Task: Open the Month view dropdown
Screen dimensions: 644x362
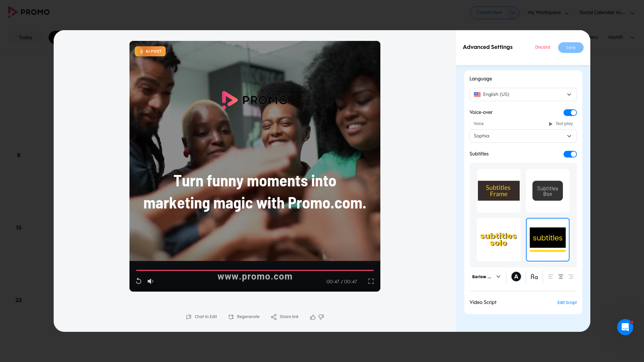Action: 621,37
